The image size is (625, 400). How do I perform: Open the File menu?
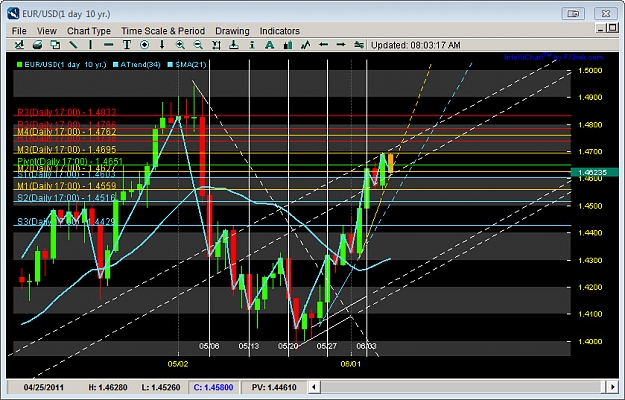[19, 31]
